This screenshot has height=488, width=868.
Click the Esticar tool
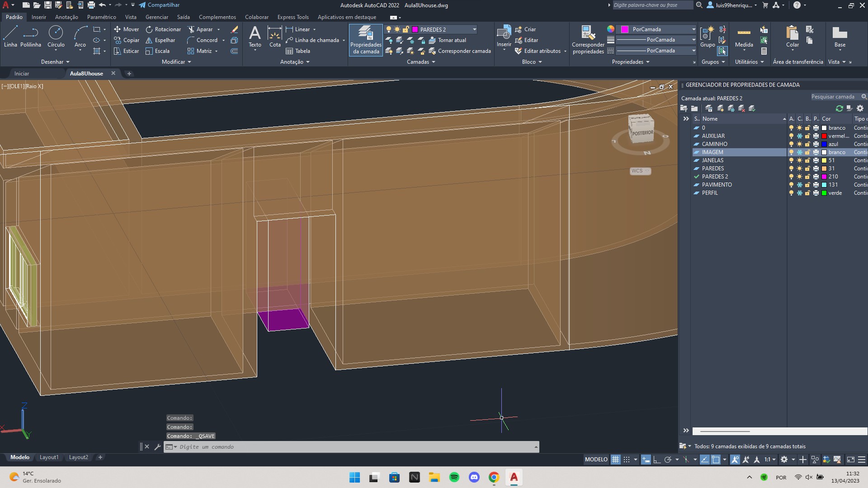point(126,51)
